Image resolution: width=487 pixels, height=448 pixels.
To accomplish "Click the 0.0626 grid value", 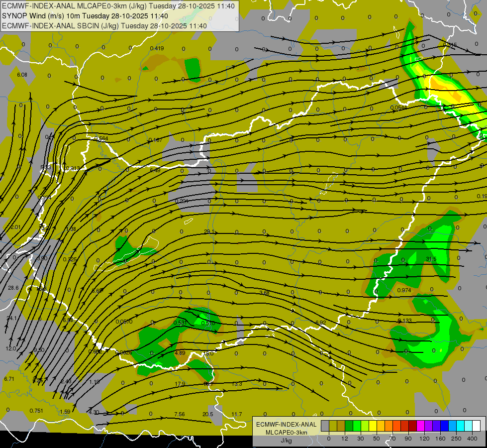I will 123,352.
